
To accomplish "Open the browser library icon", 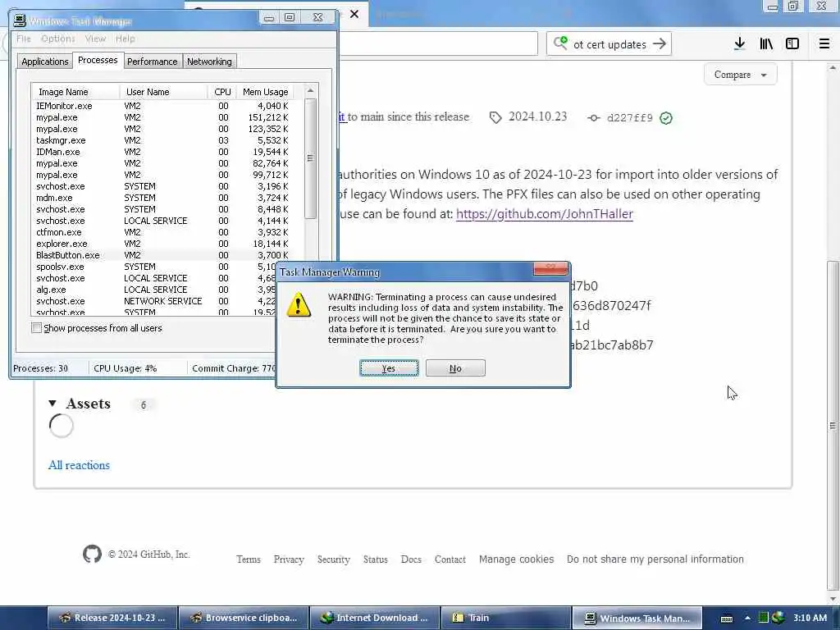I will click(x=766, y=44).
